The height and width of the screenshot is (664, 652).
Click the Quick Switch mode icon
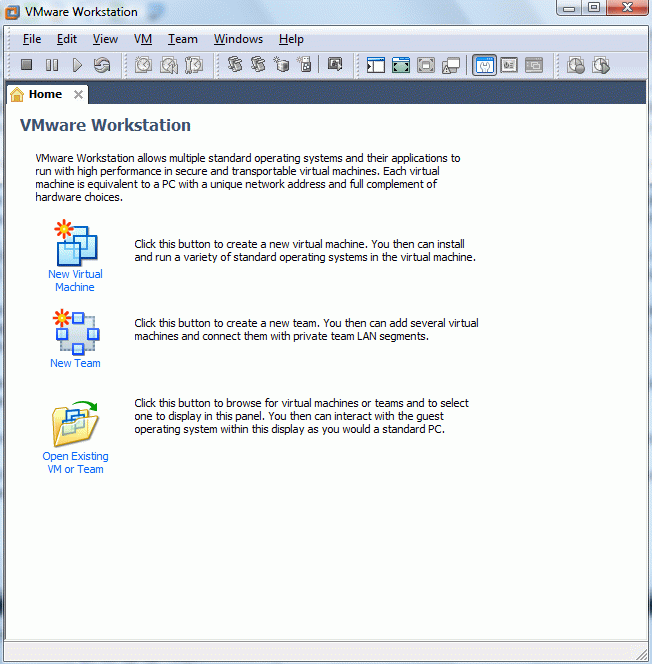[401, 65]
